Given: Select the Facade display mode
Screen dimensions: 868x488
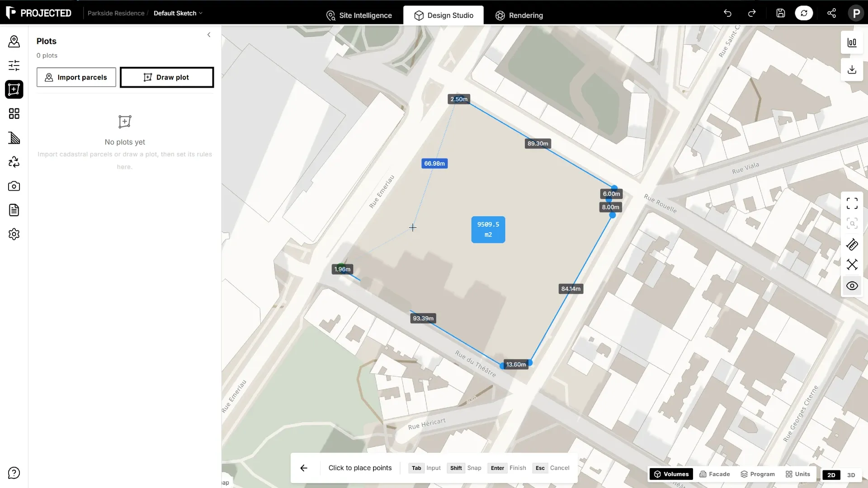Looking at the screenshot, I should coord(715,474).
